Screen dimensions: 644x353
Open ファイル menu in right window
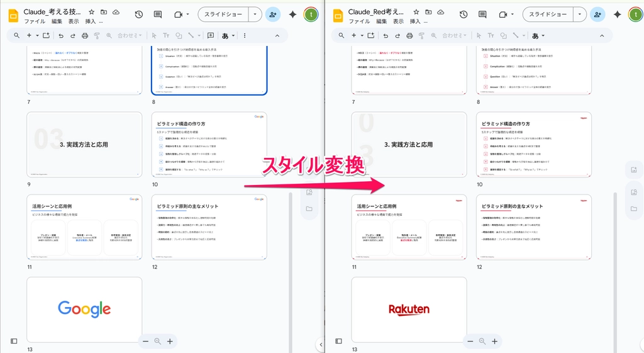[359, 21]
